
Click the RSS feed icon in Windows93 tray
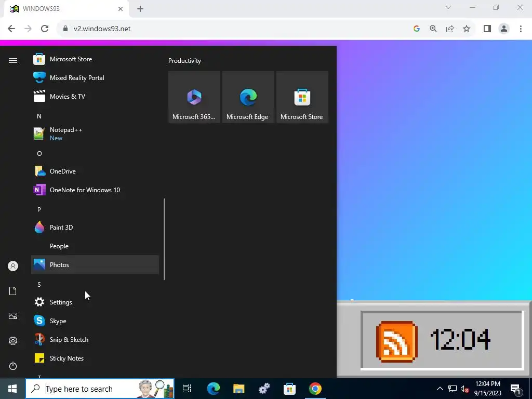(x=396, y=341)
